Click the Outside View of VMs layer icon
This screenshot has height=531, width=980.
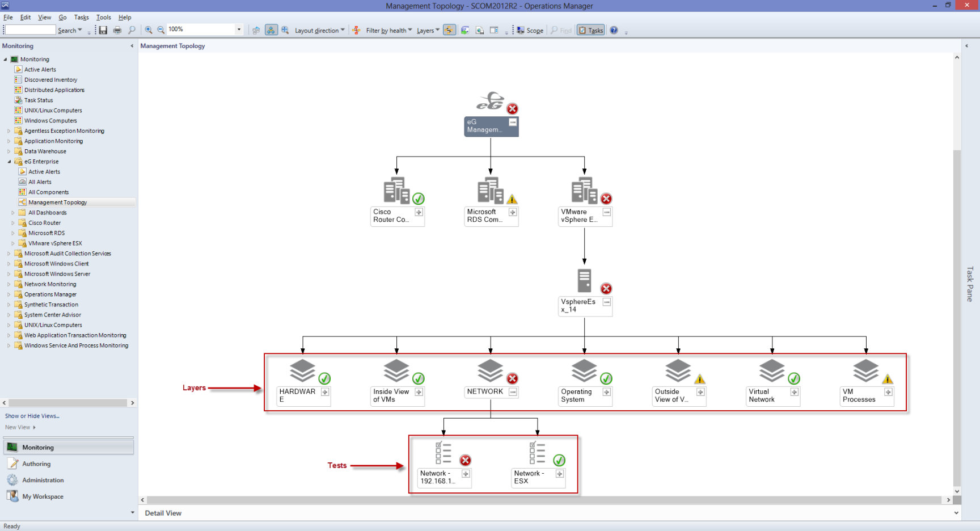tap(678, 371)
